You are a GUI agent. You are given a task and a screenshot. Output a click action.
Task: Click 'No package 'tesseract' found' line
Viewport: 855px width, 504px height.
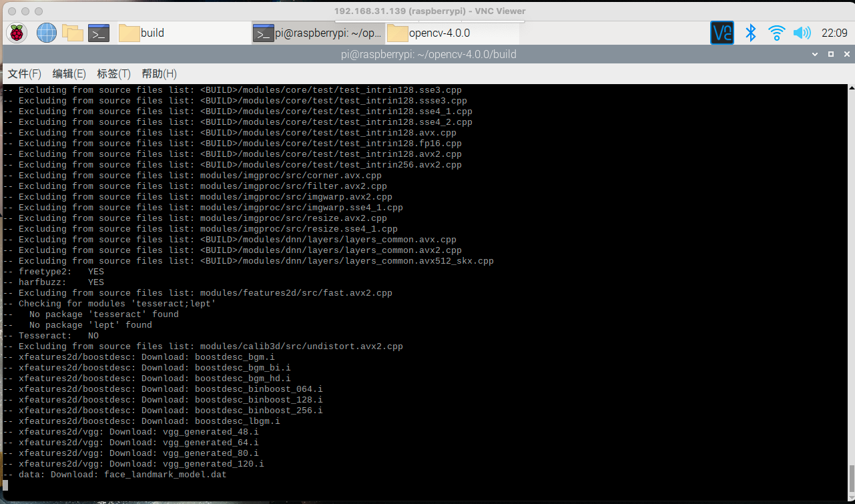[x=91, y=314]
